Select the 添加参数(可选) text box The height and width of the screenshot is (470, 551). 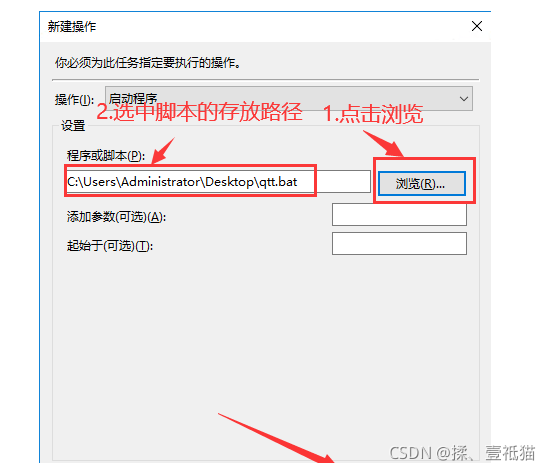(399, 214)
